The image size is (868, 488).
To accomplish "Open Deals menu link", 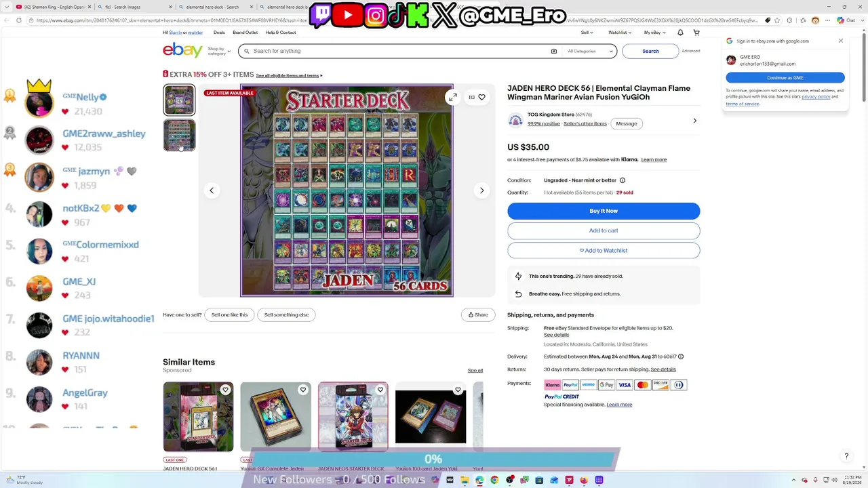I will [x=219, y=33].
